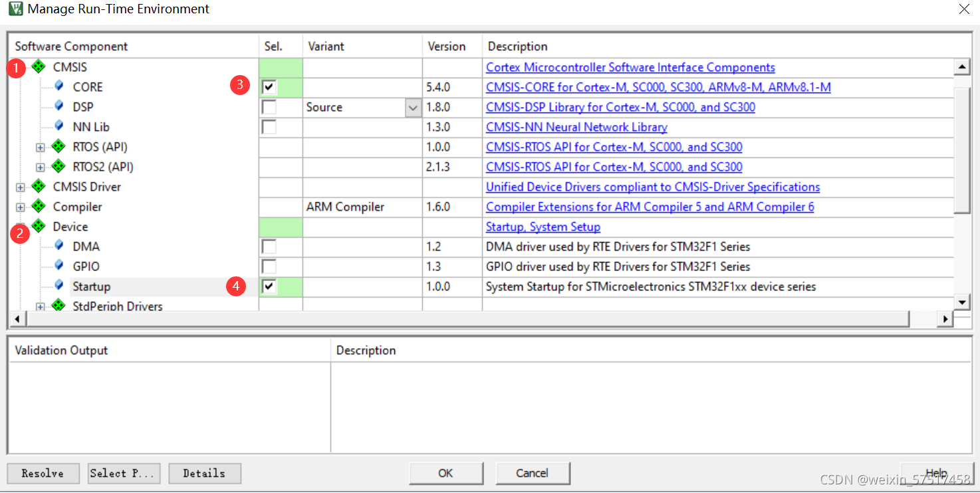The image size is (980, 493).
Task: Click version 1.8.0 in the DSP row
Action: (438, 107)
